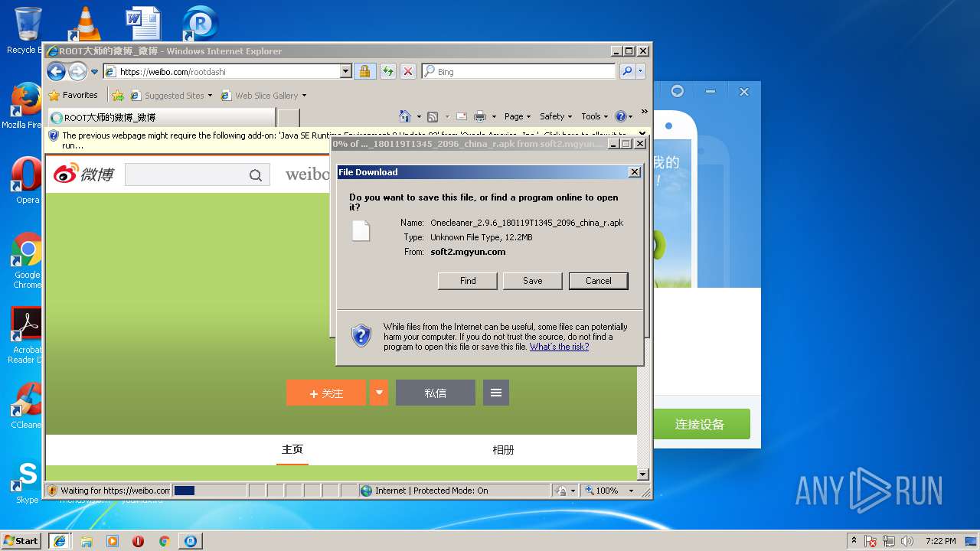Screen dimensions: 980x551
Task: Click the Read Mail toolbar icon
Action: (462, 116)
